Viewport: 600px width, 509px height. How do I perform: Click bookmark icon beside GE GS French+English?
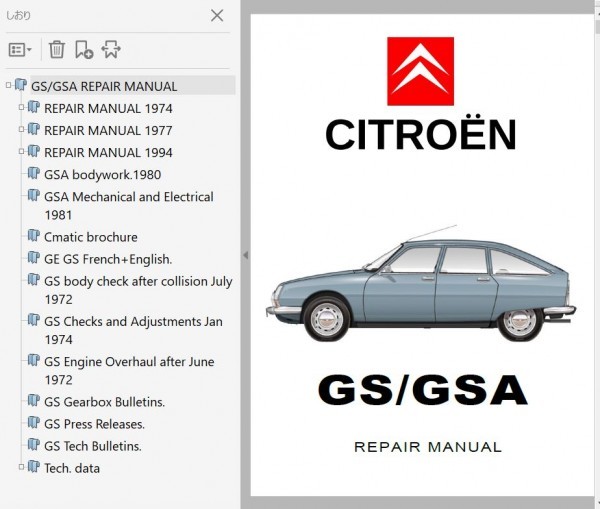click(x=34, y=258)
